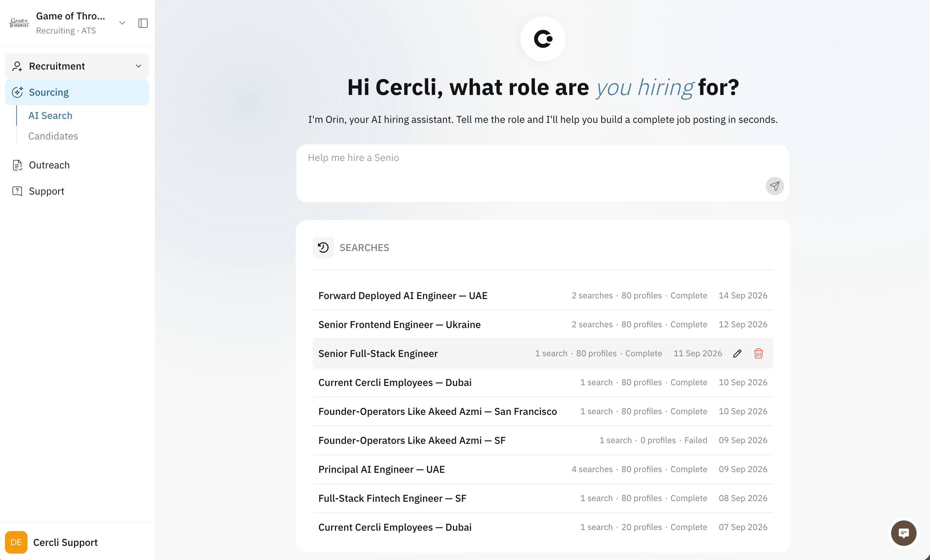Delete the Senior Full-Stack Engineer search
This screenshot has height=560, width=930.
758,353
